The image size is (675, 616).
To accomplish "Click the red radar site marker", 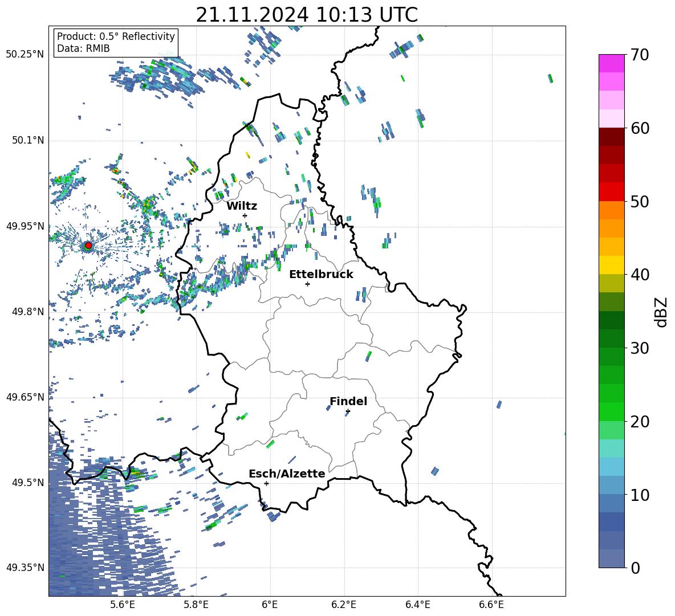I will click(88, 246).
